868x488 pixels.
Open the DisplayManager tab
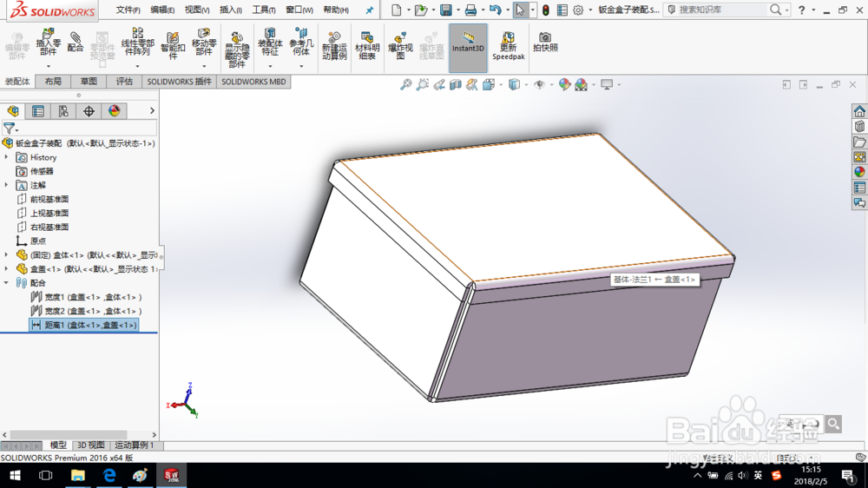click(x=114, y=111)
